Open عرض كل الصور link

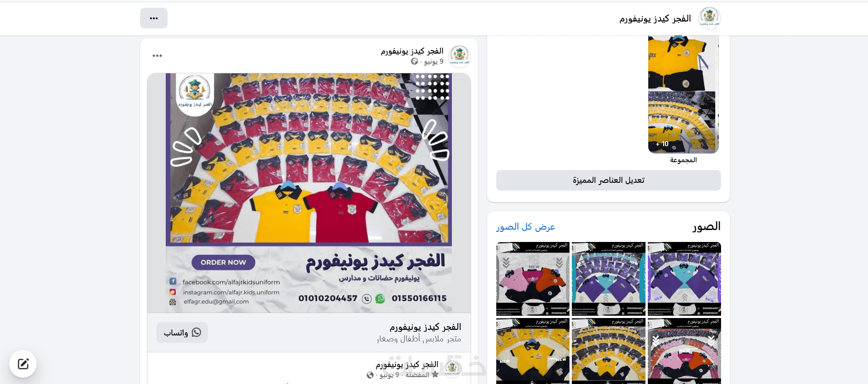pos(526,226)
